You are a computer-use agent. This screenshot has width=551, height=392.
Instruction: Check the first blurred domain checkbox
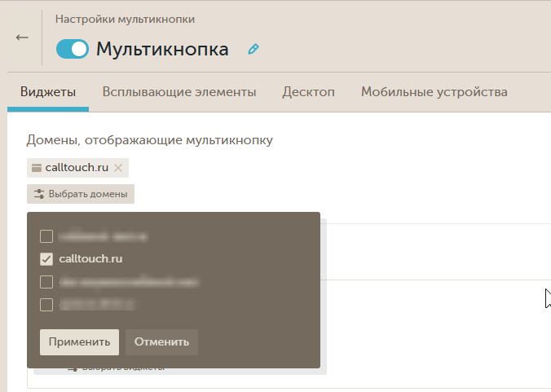(46, 236)
